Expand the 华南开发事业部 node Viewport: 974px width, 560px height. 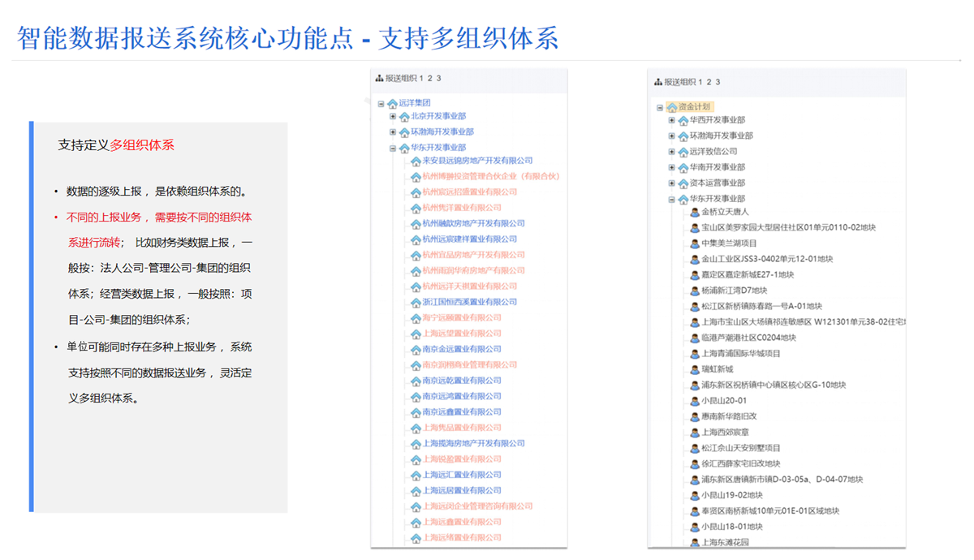point(672,167)
